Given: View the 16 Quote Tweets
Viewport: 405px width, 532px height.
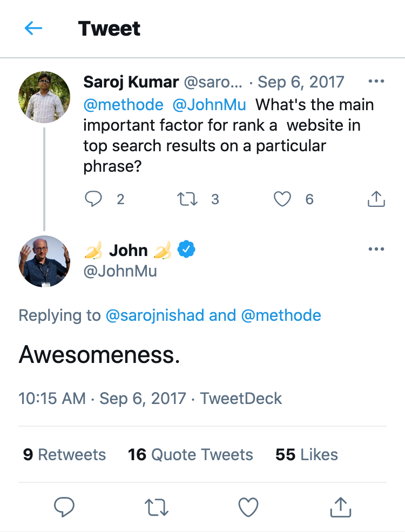Looking at the screenshot, I should [190, 455].
